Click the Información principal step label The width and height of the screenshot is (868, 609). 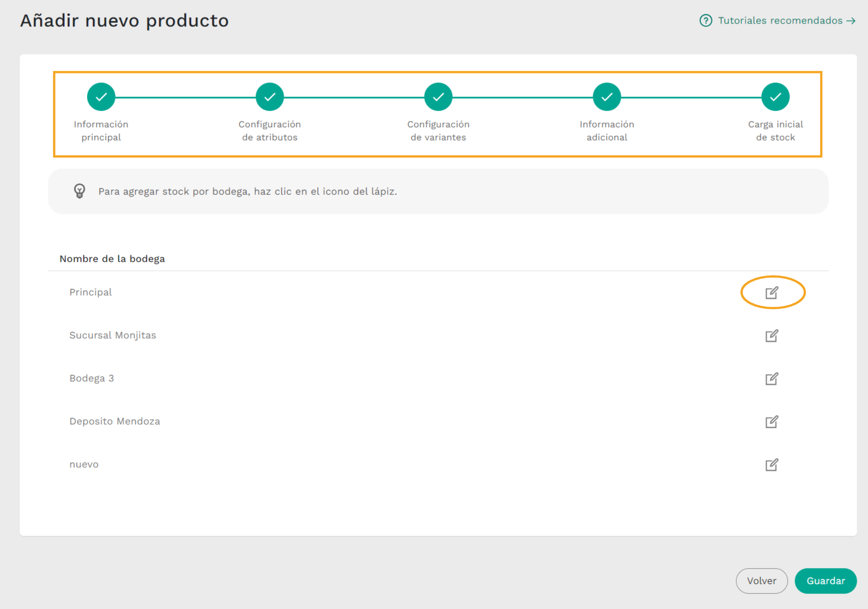click(x=101, y=131)
